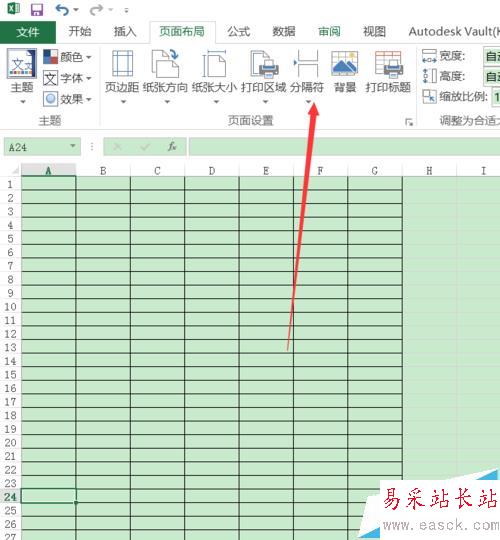Select row 10 header
The height and width of the screenshot is (540, 500).
pos(10,307)
